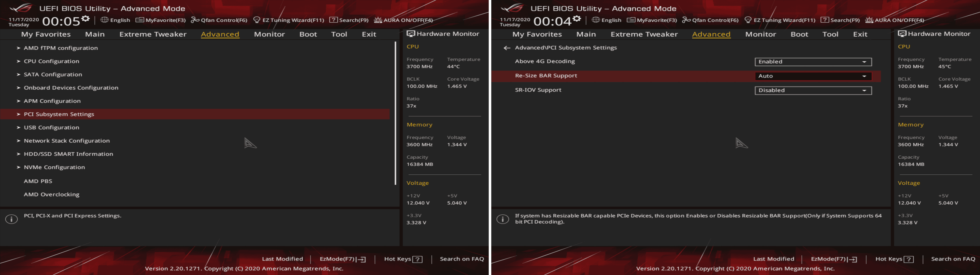This screenshot has height=275, width=980.
Task: Switch to EzMode(F7) on the 00:05 screen
Action: point(343,259)
